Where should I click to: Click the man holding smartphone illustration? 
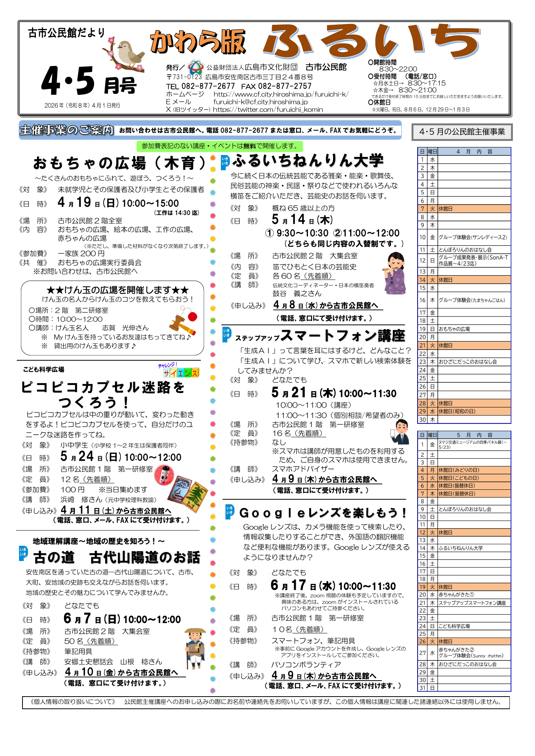(x=399, y=432)
